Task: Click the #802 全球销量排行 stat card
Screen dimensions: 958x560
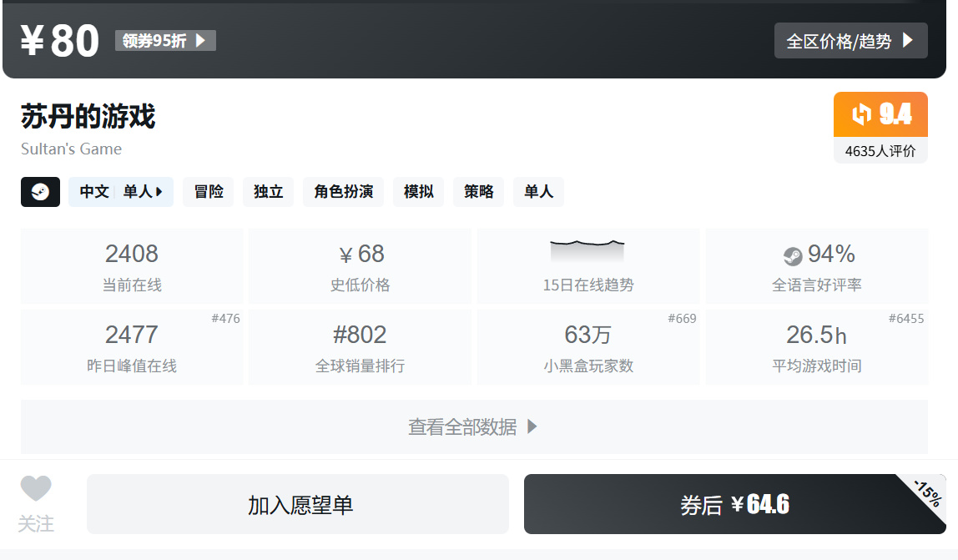Action: point(360,347)
